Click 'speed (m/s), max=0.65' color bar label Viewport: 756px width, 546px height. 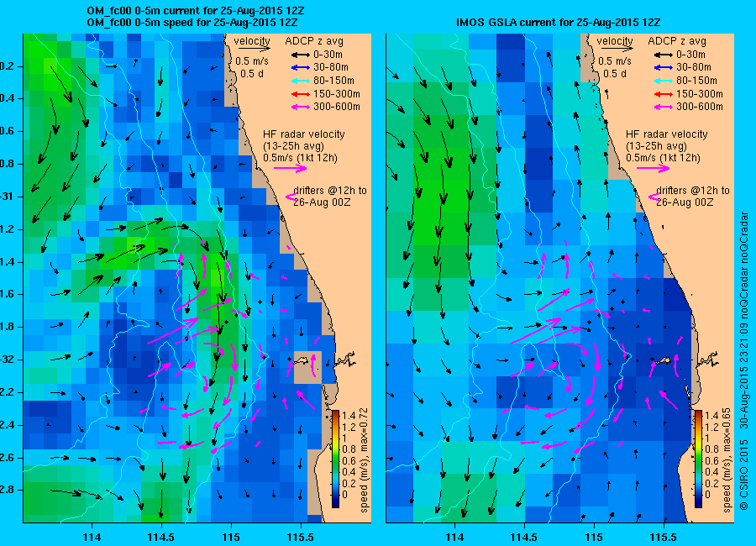727,460
